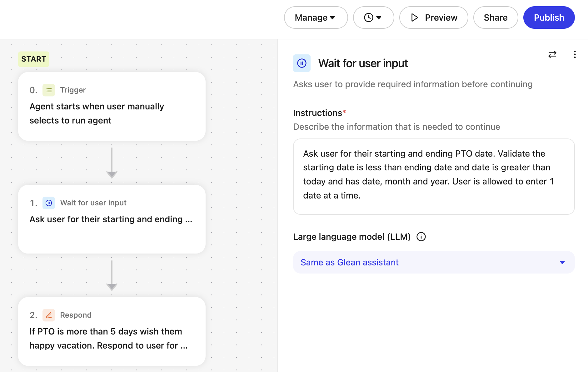Select the Respond step card
Viewport: 588px width, 372px height.
tap(112, 331)
